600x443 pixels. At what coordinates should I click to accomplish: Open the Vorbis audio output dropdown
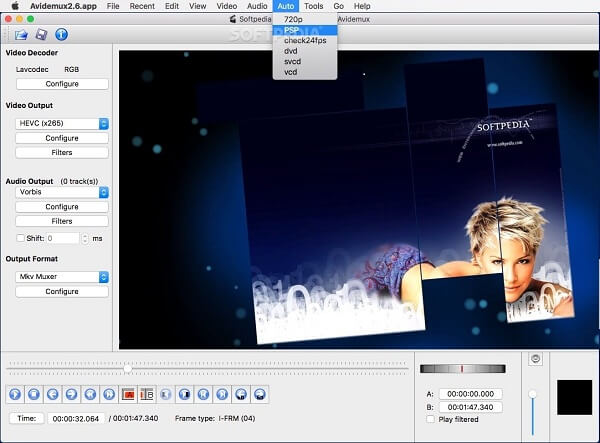62,191
